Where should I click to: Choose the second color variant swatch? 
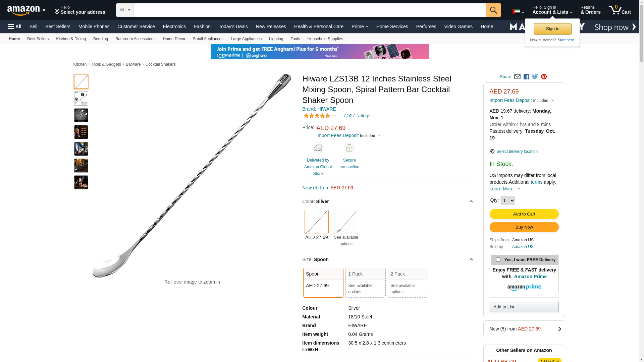(346, 222)
